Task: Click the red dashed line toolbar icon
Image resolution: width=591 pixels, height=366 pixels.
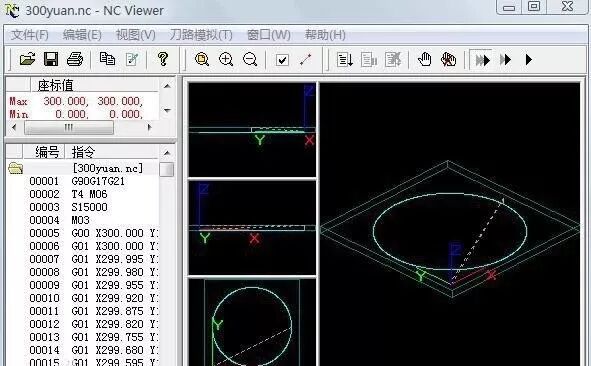Action: coord(306,60)
